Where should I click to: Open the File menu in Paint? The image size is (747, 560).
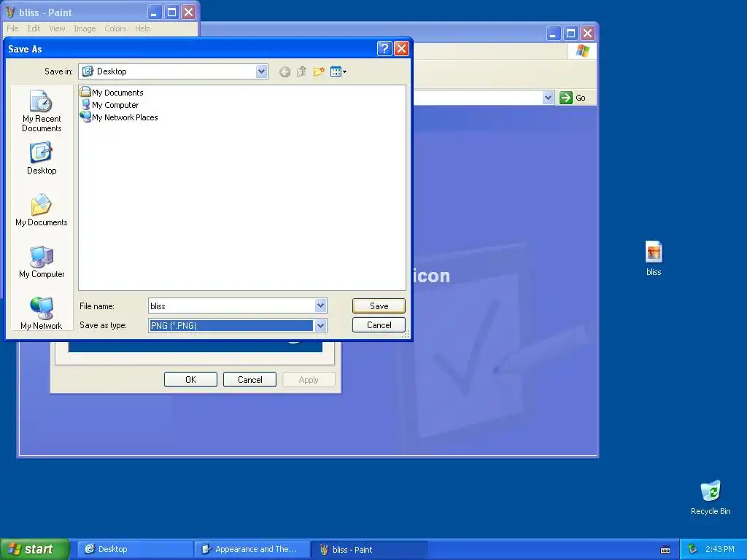coord(12,28)
